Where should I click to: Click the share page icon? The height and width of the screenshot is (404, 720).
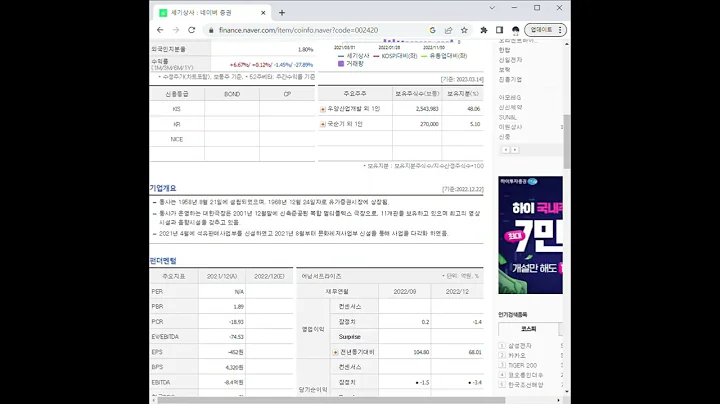(x=448, y=30)
